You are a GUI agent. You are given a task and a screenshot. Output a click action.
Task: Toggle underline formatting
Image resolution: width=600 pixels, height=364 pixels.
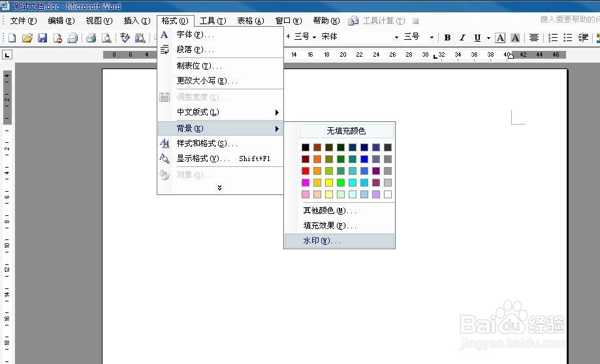[477, 37]
